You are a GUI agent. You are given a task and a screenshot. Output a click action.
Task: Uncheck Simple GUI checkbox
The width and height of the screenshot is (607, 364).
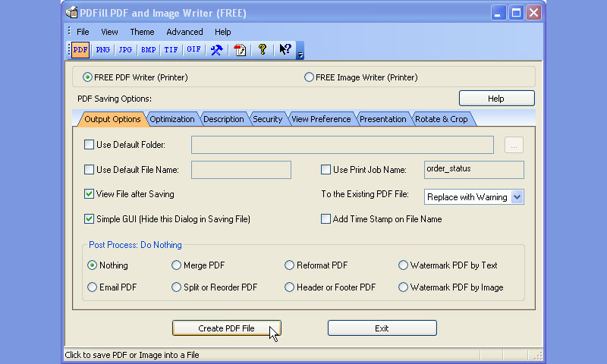[x=89, y=219]
